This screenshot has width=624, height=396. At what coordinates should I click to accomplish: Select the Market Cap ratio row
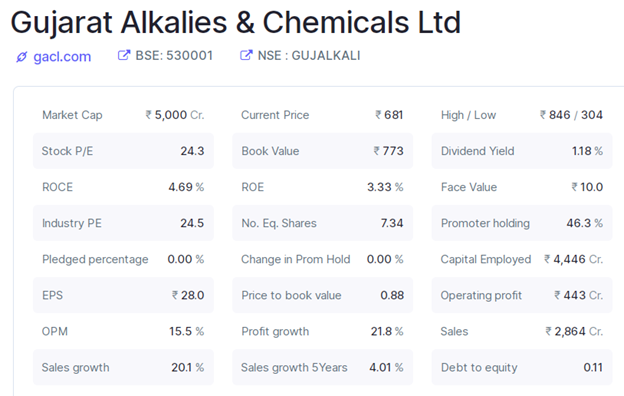(x=123, y=115)
